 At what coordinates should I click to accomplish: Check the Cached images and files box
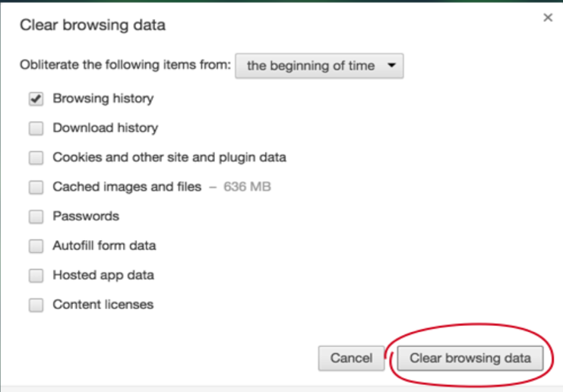coord(36,187)
